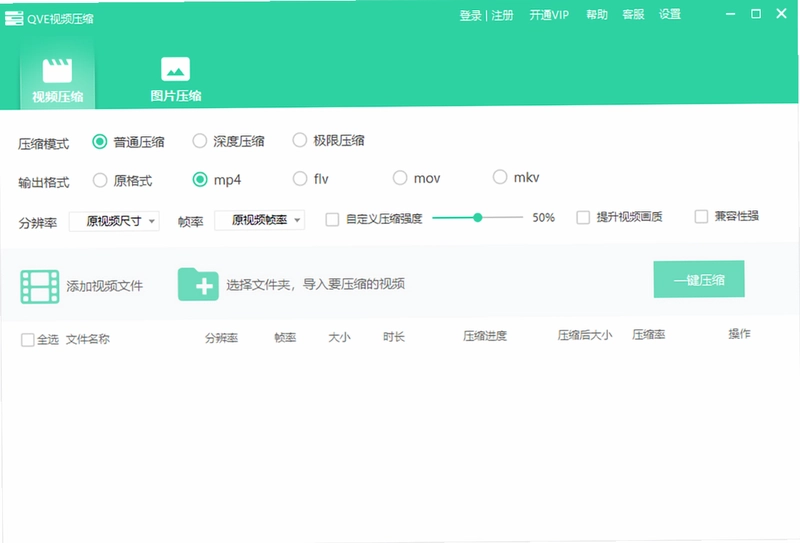The image size is (800, 543).
Task: Click the 大小 column header
Action: [339, 337]
